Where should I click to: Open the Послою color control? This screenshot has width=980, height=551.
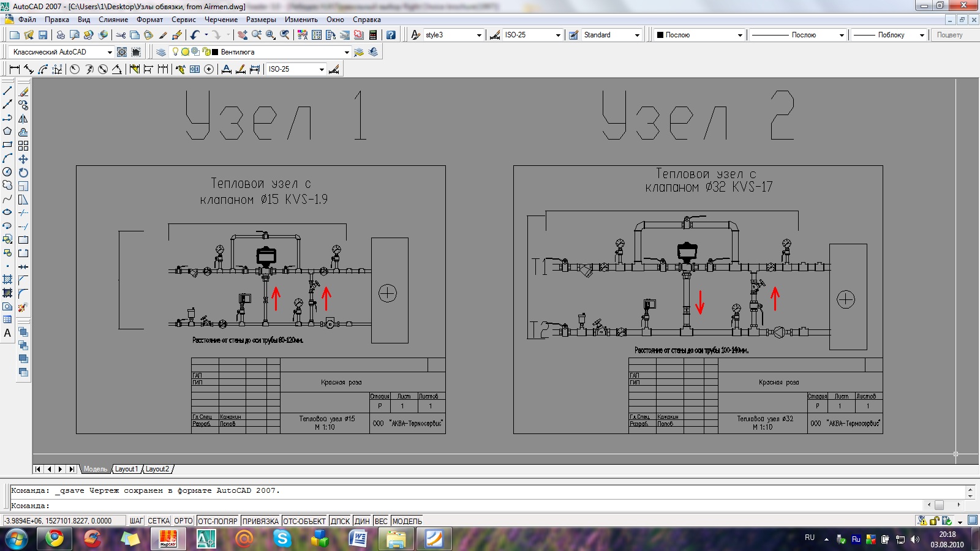698,35
